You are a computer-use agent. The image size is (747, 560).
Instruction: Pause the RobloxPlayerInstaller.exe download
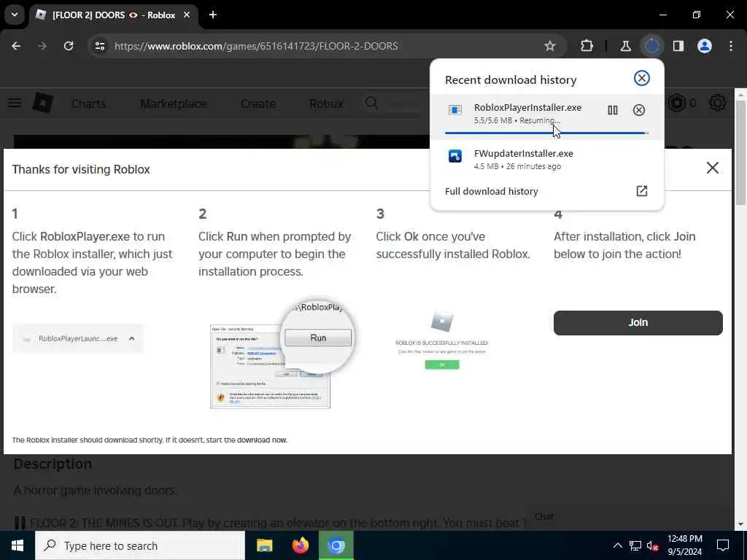click(613, 111)
